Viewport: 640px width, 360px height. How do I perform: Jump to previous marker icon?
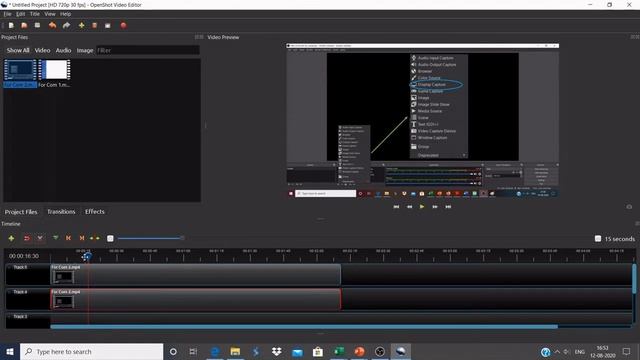click(x=69, y=238)
